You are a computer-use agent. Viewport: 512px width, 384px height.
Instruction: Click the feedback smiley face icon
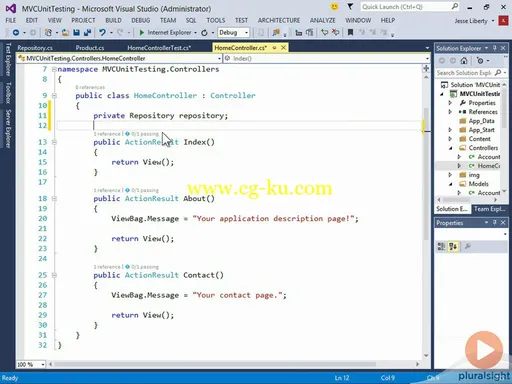tap(334, 6)
